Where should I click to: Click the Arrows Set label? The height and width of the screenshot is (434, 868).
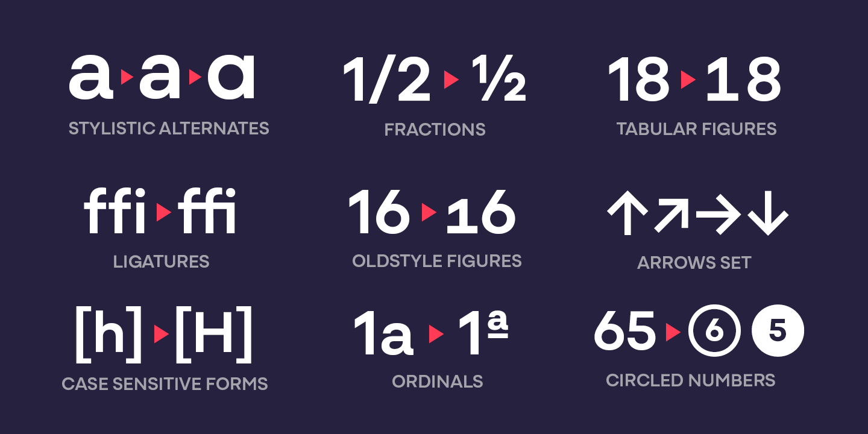694,263
